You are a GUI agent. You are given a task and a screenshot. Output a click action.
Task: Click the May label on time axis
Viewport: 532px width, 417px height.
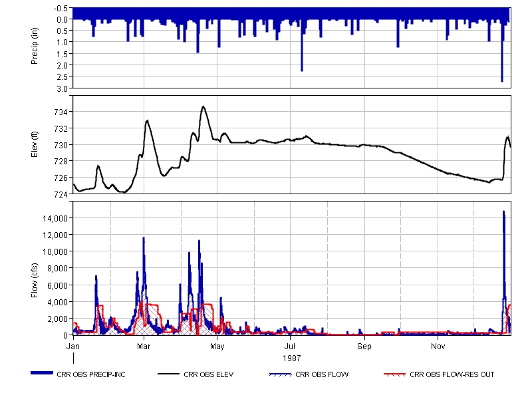point(217,347)
